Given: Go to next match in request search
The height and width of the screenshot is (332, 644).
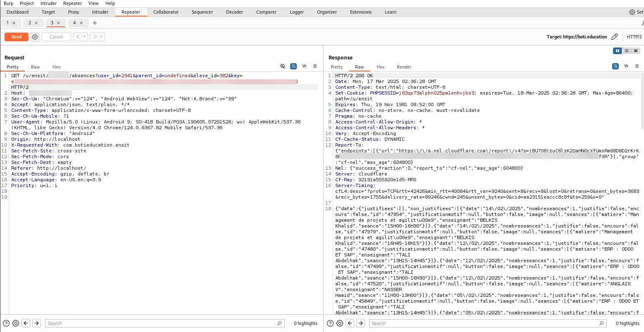Looking at the screenshot, I should [36, 323].
